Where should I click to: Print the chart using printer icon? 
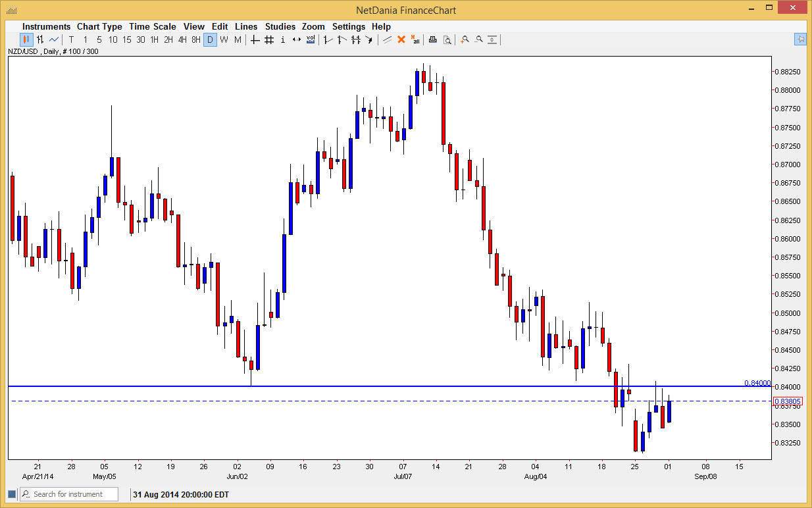click(432, 39)
